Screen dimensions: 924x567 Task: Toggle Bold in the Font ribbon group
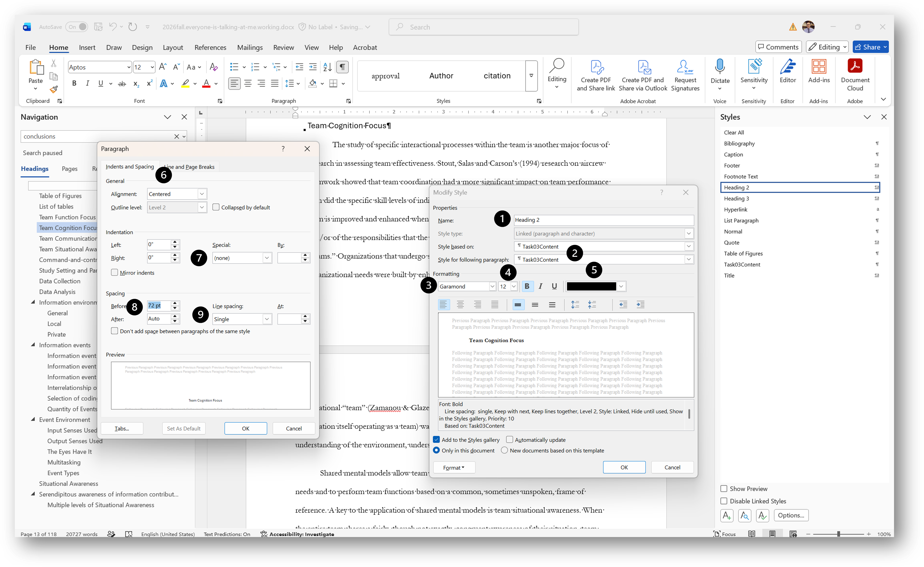click(74, 83)
